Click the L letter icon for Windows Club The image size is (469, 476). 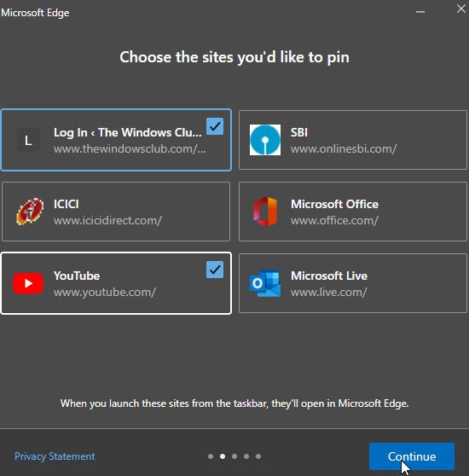pos(28,140)
